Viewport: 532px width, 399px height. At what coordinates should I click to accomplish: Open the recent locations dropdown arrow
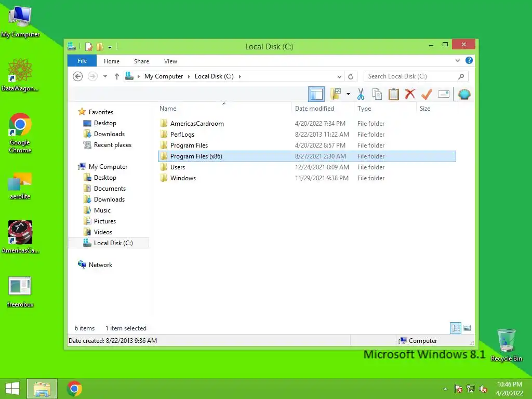pos(105,76)
